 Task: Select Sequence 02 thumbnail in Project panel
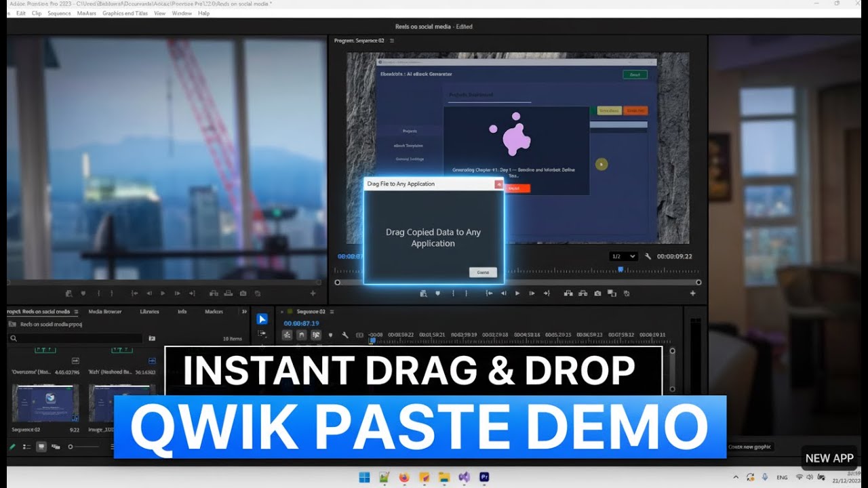45,403
